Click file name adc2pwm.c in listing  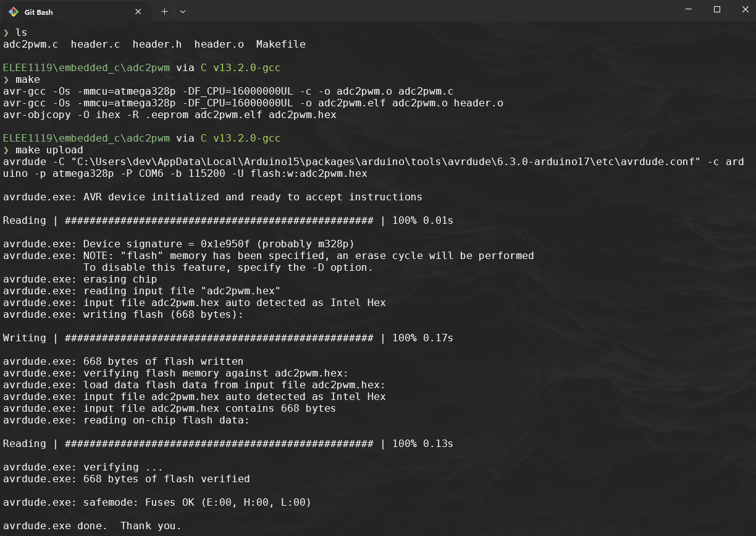(x=31, y=45)
